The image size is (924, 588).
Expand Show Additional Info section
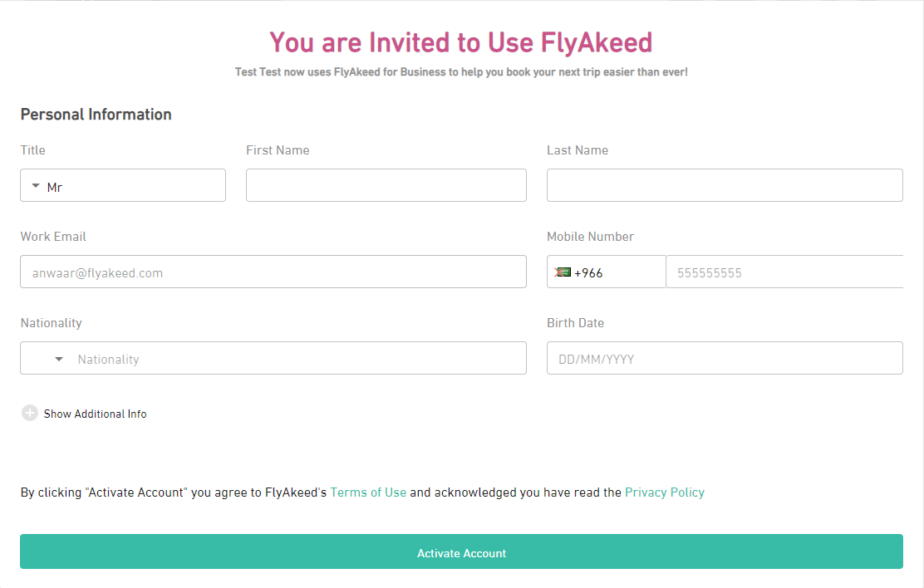click(95, 414)
